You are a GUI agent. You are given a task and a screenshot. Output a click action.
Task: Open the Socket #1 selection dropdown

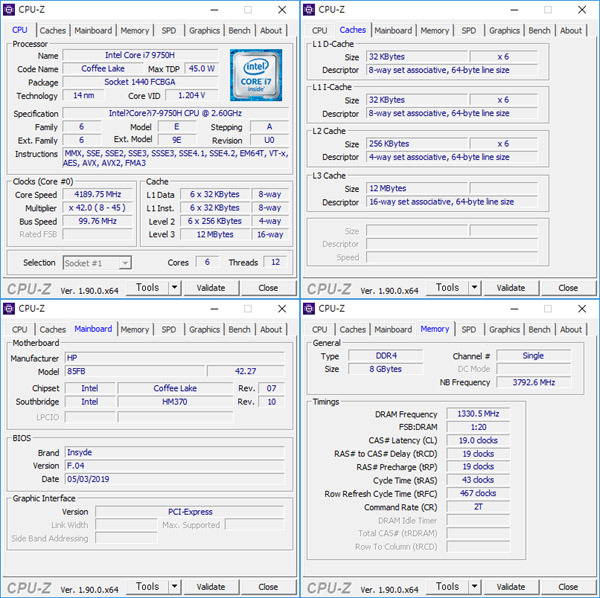pos(97,263)
